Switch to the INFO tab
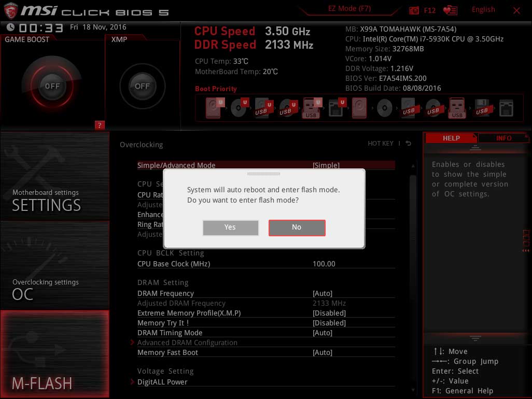Viewport: 532px width, 399px height. (x=503, y=138)
